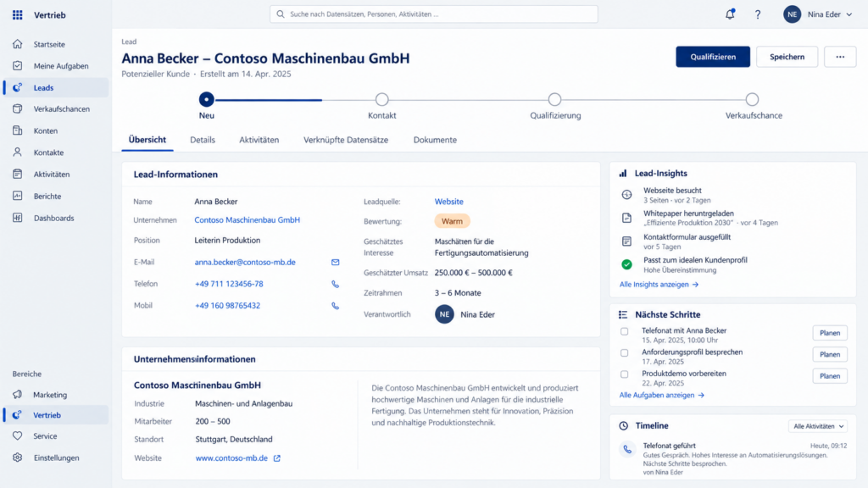Image resolution: width=868 pixels, height=488 pixels.
Task: Click the Nina Eder Verantwortlich avatar
Action: [444, 314]
